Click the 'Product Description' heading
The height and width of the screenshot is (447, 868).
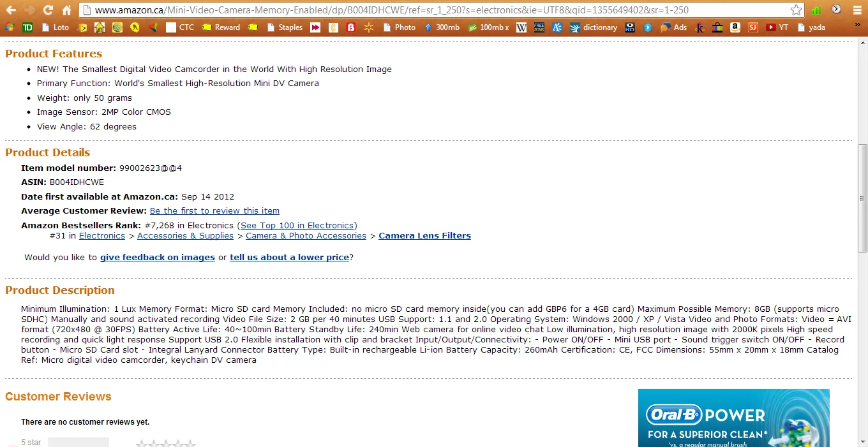[x=60, y=290]
